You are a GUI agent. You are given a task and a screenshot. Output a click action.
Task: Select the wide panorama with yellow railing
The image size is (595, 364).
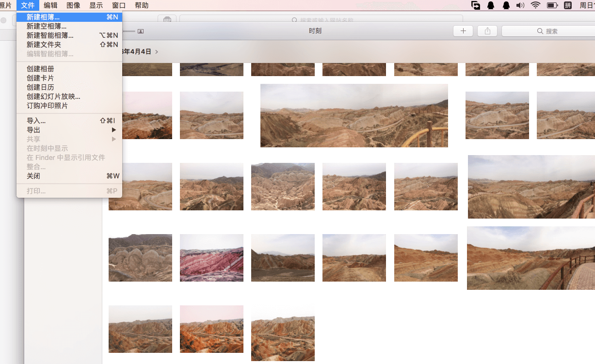(354, 115)
